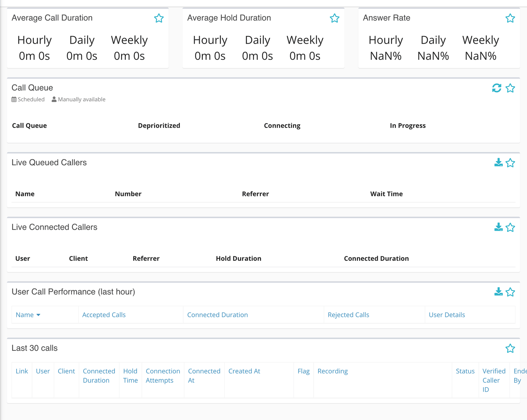Sort Last 30 calls by Hold Time

[131, 376]
